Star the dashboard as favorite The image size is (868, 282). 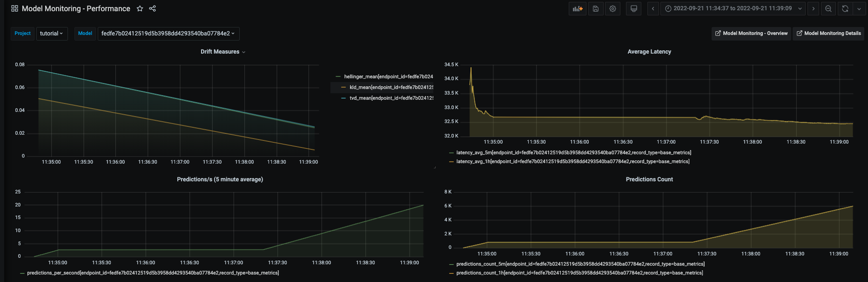(140, 8)
